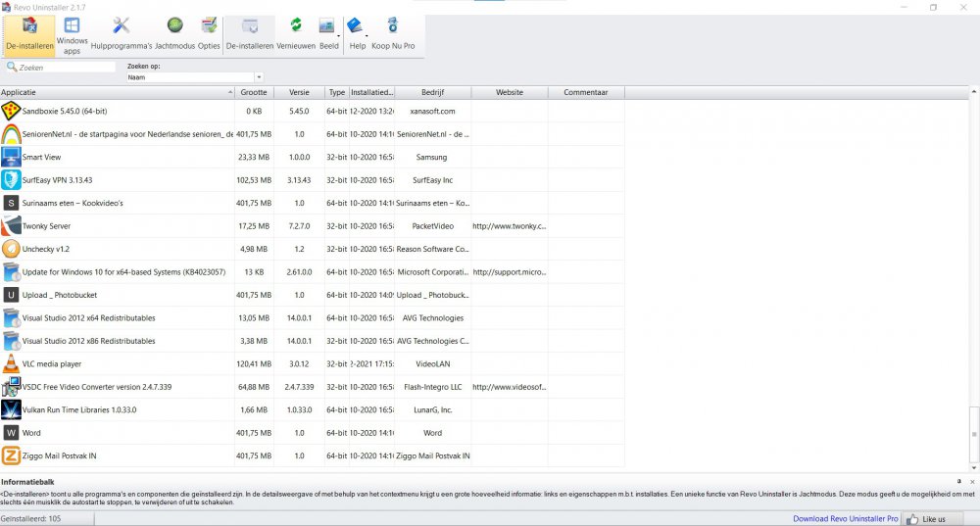Image resolution: width=980 pixels, height=526 pixels.
Task: Open Hulpprogramma's tools
Action: (x=122, y=34)
